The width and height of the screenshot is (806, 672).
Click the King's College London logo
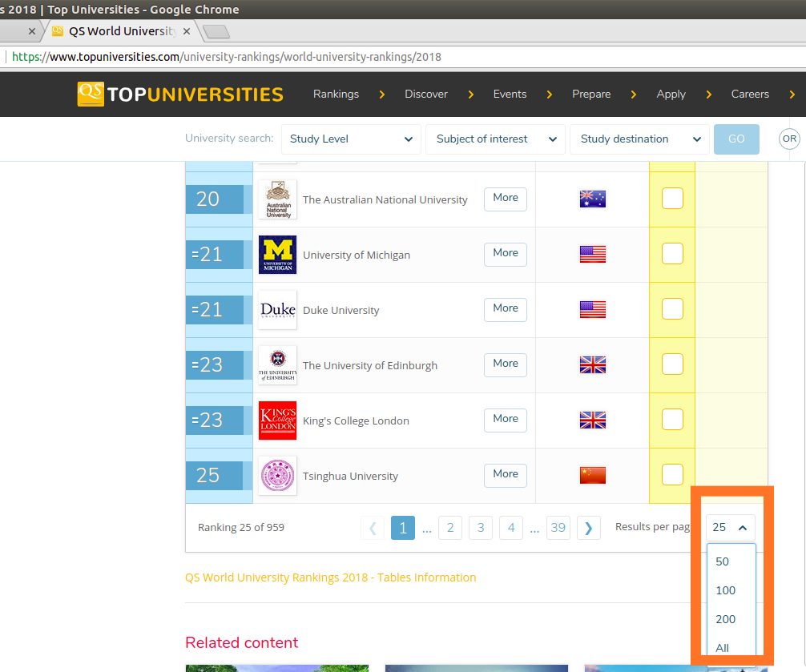click(277, 421)
